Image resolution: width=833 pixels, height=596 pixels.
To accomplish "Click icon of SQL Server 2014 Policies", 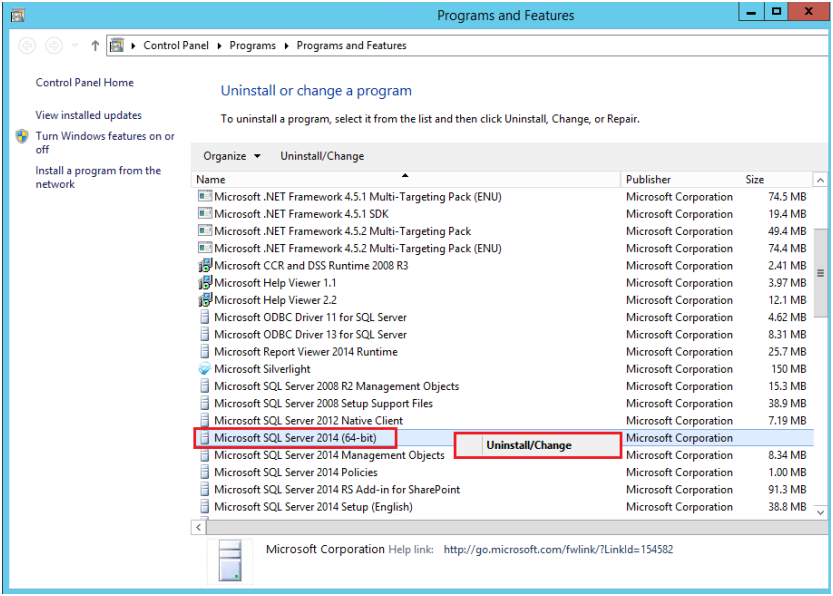I will coord(205,472).
